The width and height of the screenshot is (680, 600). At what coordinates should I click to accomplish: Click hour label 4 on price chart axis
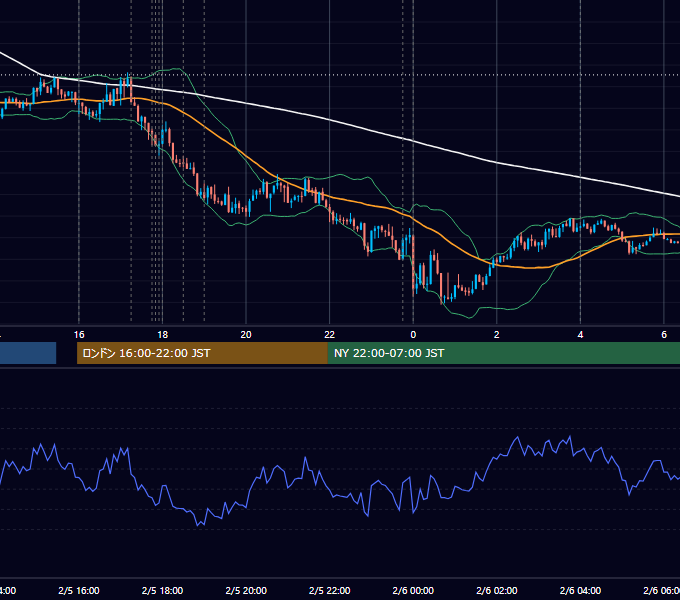click(580, 335)
